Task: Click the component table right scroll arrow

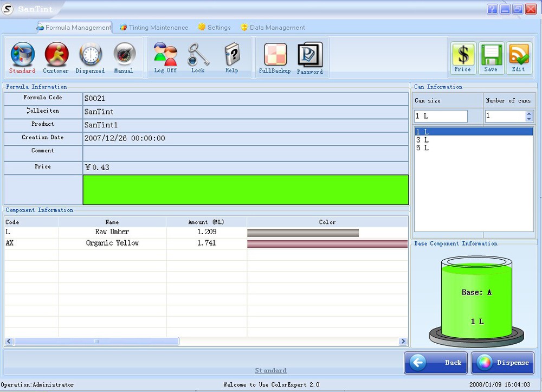Action: 403,342
